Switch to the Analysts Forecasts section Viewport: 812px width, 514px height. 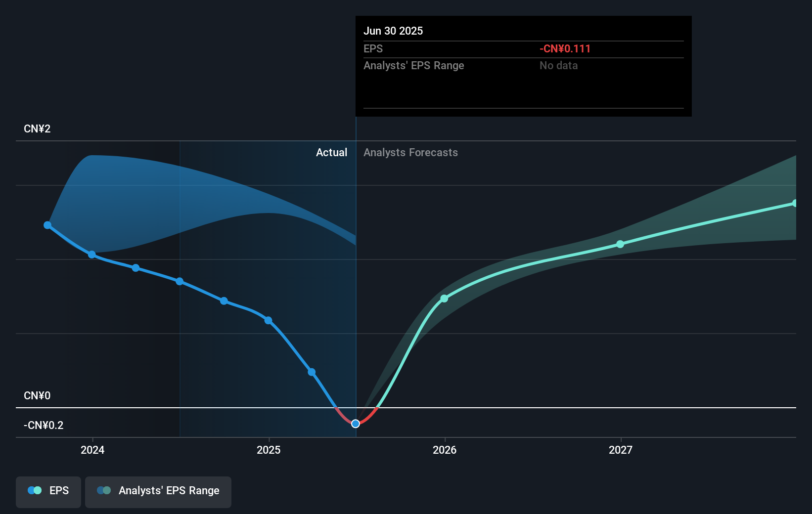[410, 153]
